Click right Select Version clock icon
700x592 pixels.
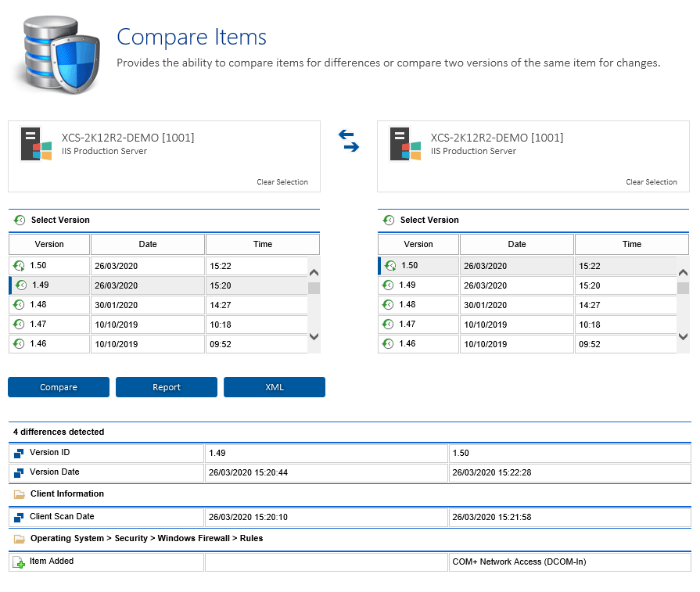389,220
